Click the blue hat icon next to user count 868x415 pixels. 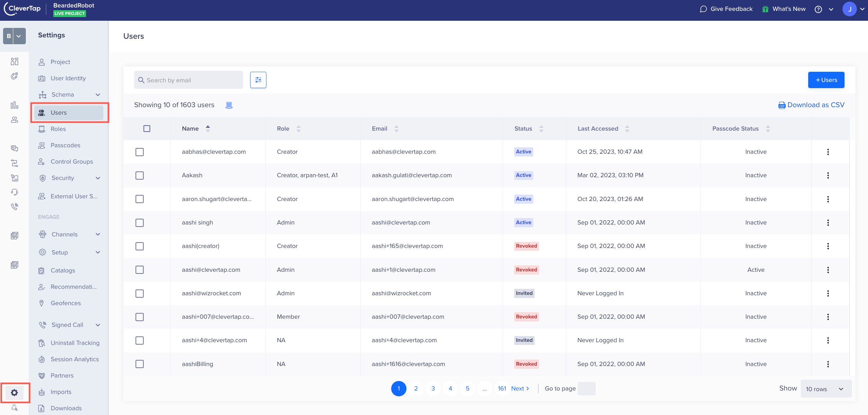(229, 105)
